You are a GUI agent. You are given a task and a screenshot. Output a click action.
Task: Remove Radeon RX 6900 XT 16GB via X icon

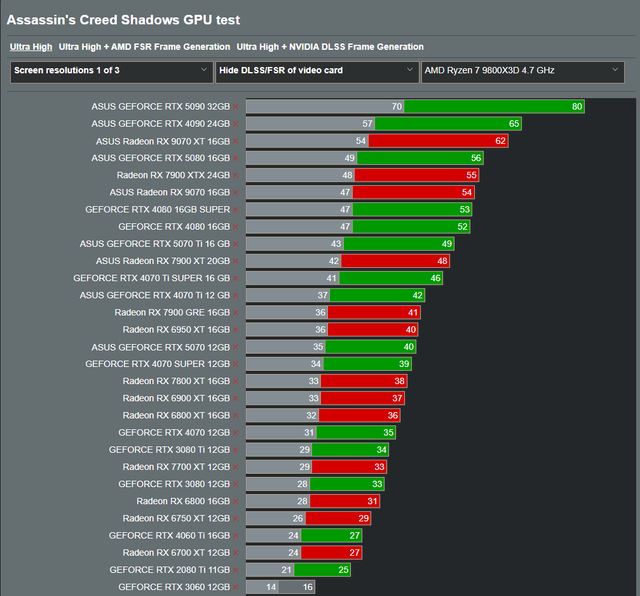[x=236, y=398]
